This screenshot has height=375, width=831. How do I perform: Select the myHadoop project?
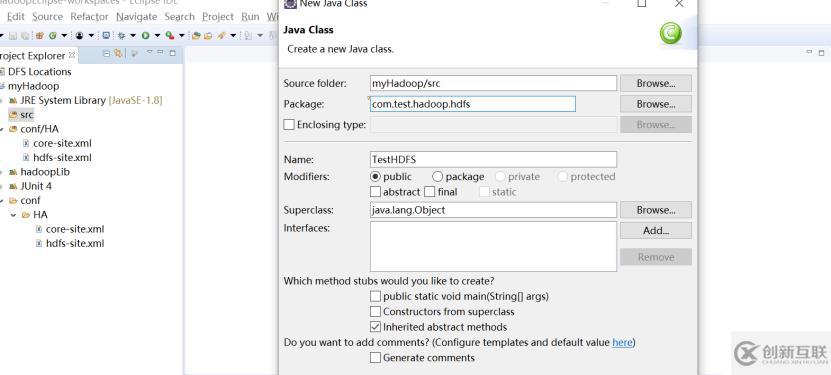[x=33, y=86]
